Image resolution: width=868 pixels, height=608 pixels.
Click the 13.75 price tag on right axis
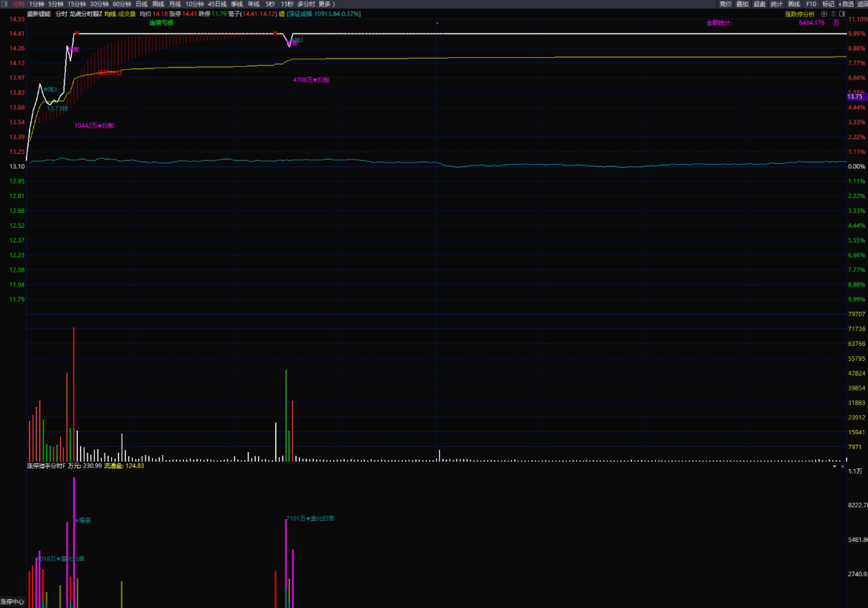point(855,97)
